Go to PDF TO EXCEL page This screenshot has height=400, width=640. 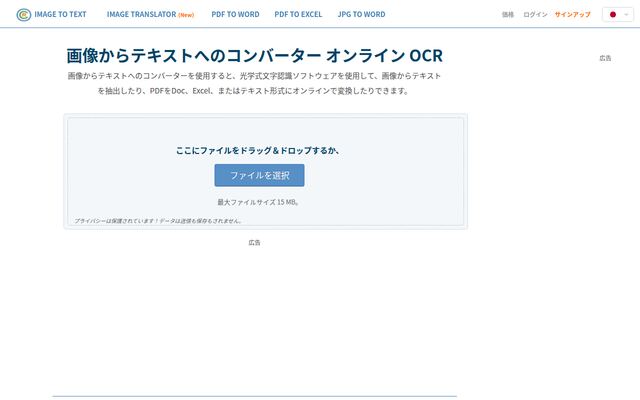pyautogui.click(x=298, y=14)
